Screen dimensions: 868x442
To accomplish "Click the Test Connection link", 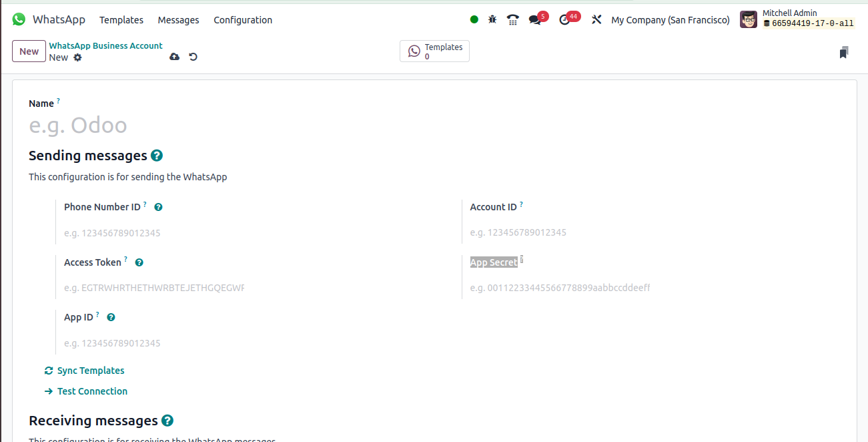I will (x=85, y=391).
